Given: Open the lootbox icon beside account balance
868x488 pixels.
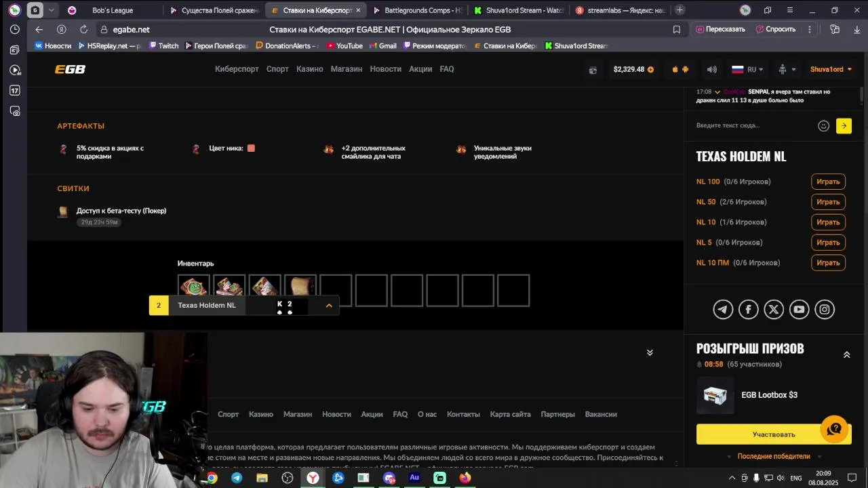Looking at the screenshot, I should click(x=593, y=70).
